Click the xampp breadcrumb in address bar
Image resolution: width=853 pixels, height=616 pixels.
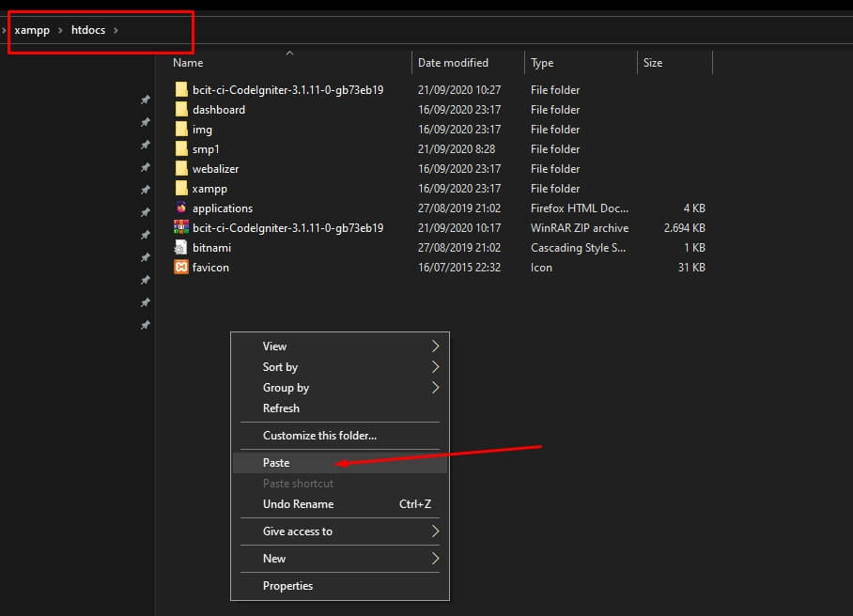tap(32, 31)
